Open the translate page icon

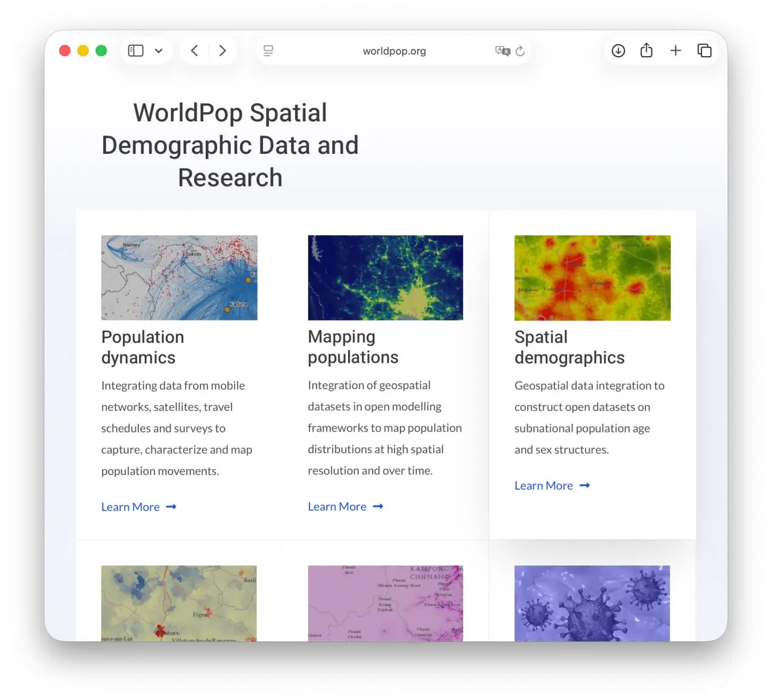(x=502, y=51)
